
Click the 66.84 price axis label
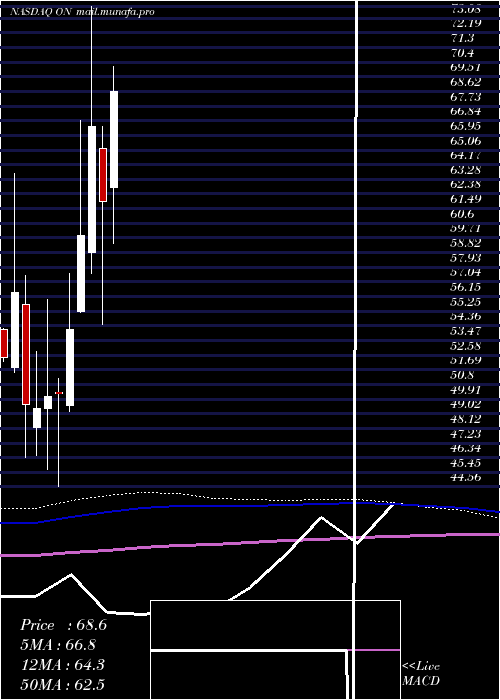(x=465, y=111)
